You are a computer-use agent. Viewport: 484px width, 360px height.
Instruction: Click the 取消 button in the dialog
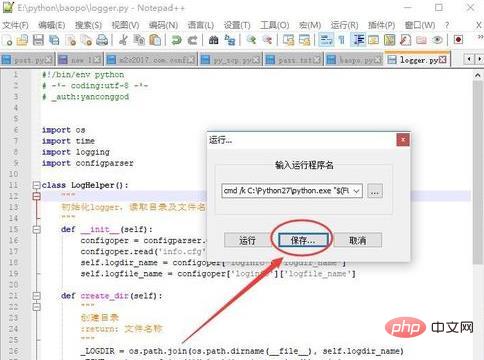358,240
